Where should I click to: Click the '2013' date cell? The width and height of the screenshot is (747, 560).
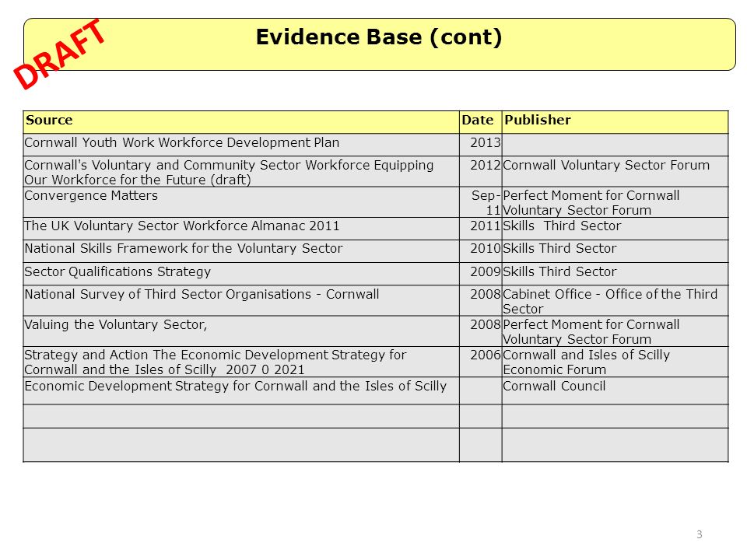(x=480, y=145)
